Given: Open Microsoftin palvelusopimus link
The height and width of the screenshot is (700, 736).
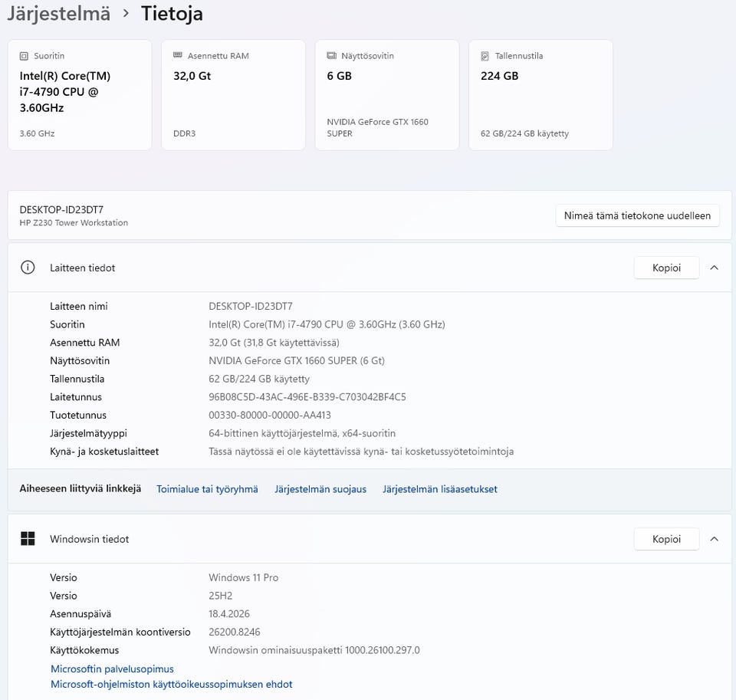Looking at the screenshot, I should point(112,669).
